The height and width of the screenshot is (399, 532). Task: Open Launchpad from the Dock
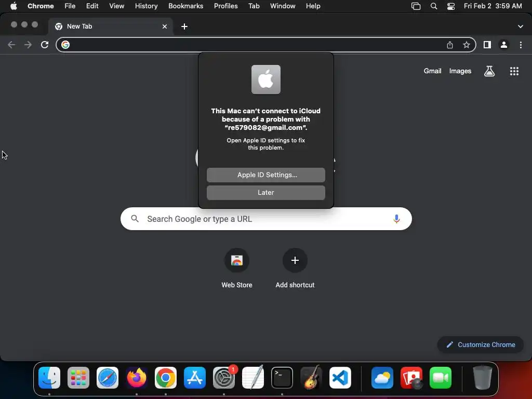click(78, 378)
